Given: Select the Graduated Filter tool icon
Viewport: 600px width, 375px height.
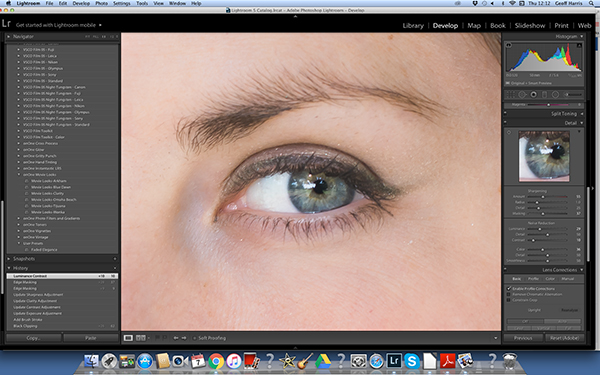Looking at the screenshot, I should click(x=545, y=94).
